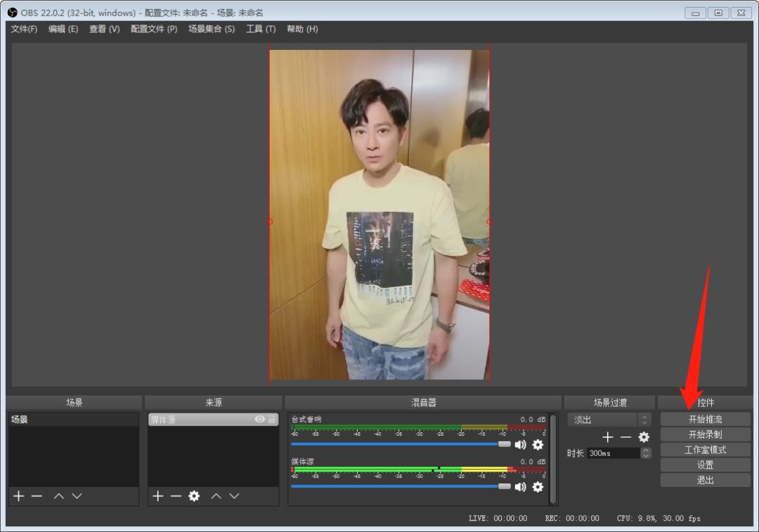Open source properties gear in Sources panel
The height and width of the screenshot is (532, 759).
[x=194, y=496]
